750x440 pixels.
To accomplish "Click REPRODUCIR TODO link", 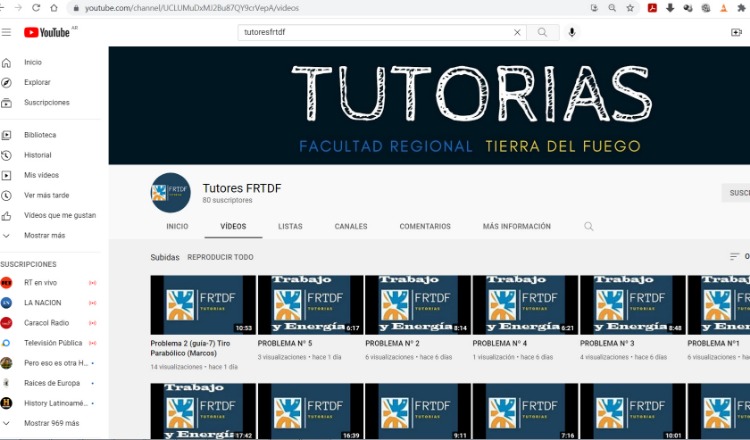I will pyautogui.click(x=220, y=257).
